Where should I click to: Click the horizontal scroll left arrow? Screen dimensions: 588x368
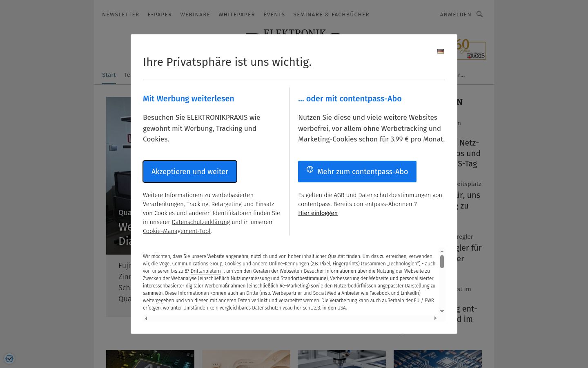pyautogui.click(x=146, y=318)
